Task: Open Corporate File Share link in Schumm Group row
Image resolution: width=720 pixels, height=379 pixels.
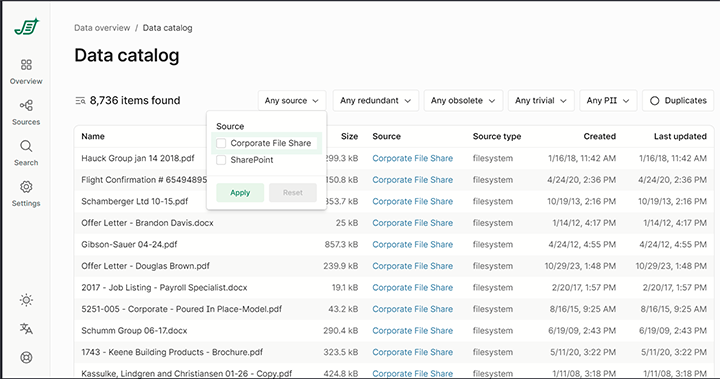Action: [x=412, y=331]
